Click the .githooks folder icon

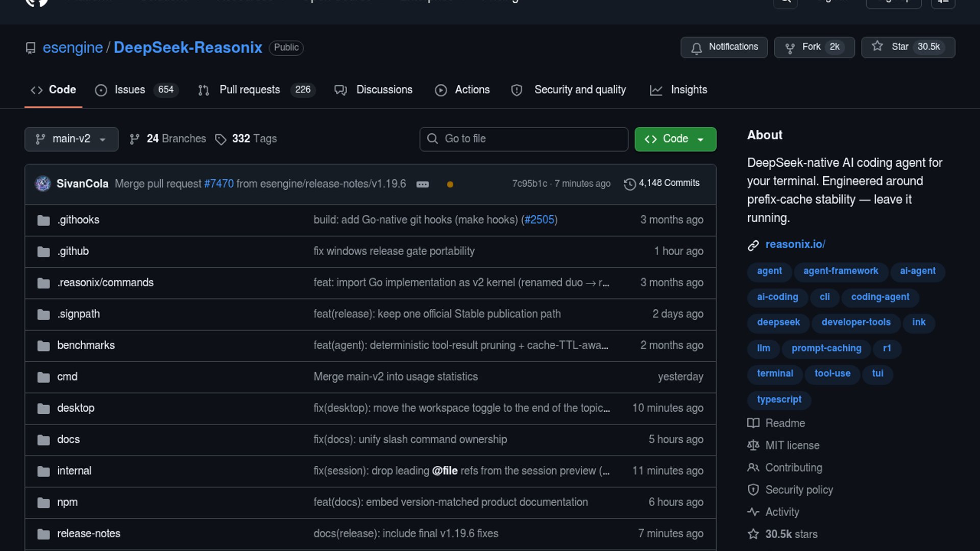tap(43, 220)
